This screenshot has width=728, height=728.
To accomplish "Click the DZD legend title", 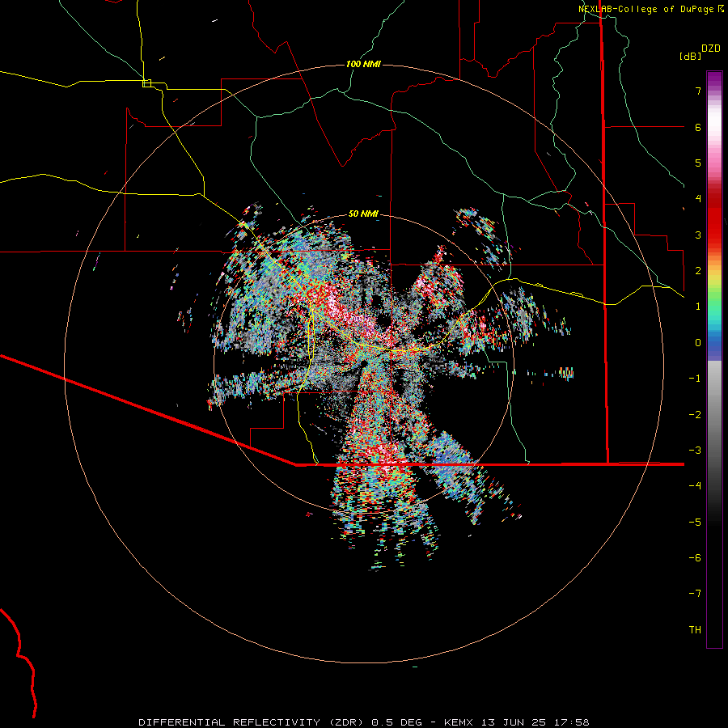I will [x=711, y=49].
